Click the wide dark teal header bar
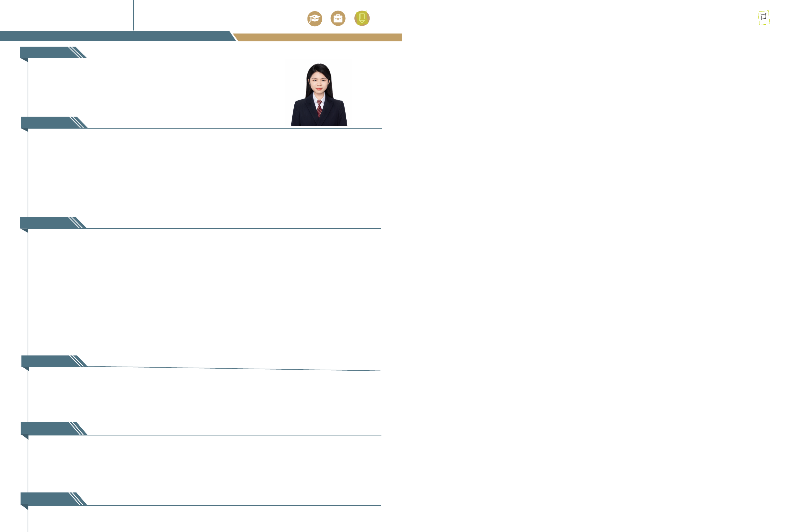 [115, 36]
